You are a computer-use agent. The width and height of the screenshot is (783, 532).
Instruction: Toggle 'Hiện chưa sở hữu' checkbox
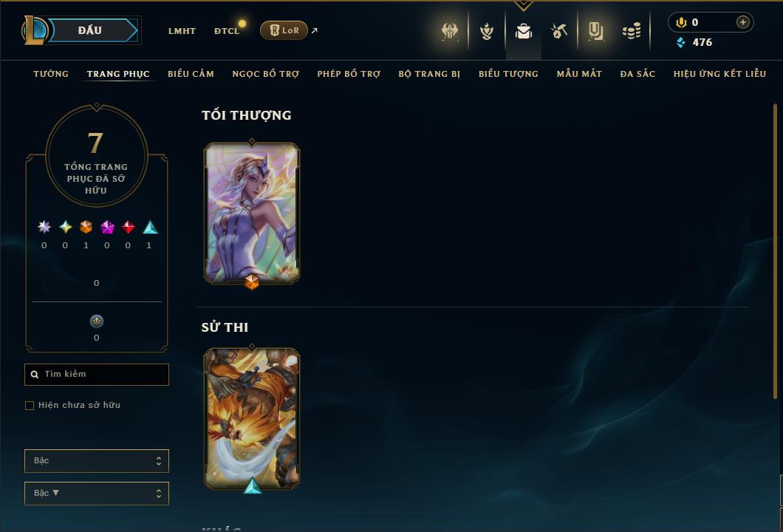pyautogui.click(x=30, y=405)
